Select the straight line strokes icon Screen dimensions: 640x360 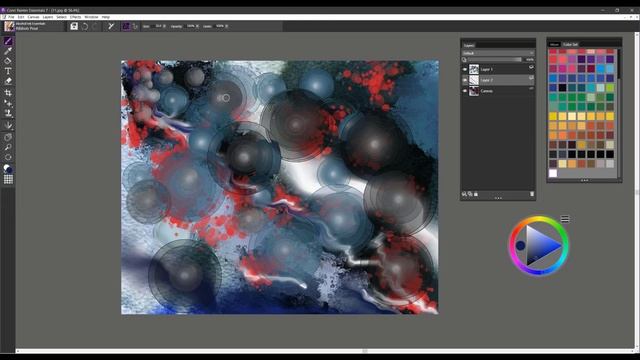[135, 26]
